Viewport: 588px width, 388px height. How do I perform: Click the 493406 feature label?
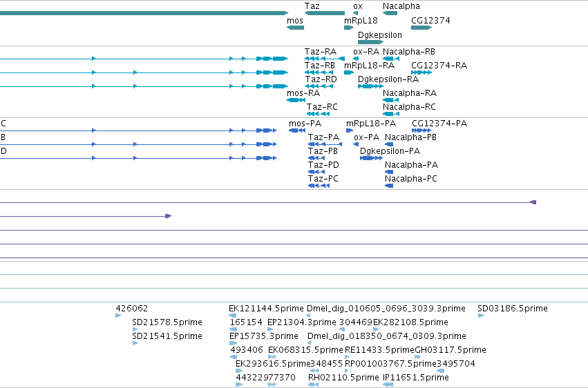[x=247, y=350]
